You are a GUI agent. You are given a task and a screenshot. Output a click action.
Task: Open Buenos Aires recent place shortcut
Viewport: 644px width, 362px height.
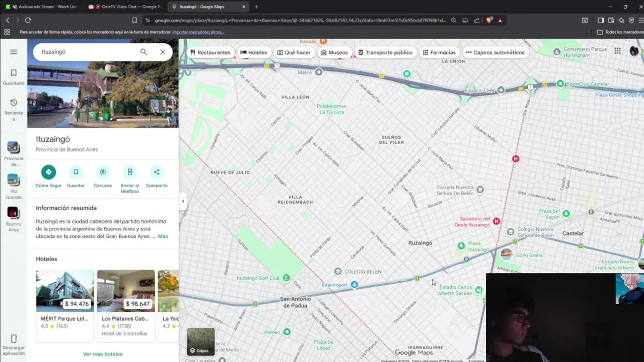pyautogui.click(x=14, y=220)
